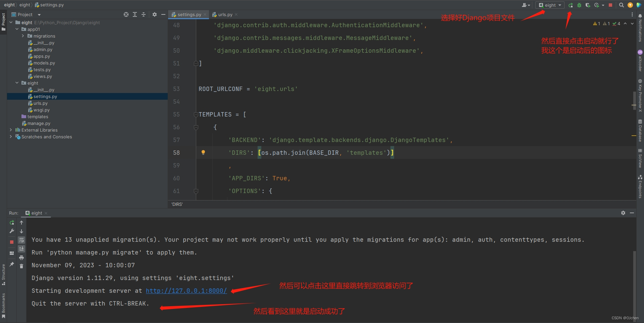This screenshot has width=644, height=323.
Task: Click the orange IDE update arrow icon
Action: click(630, 5)
